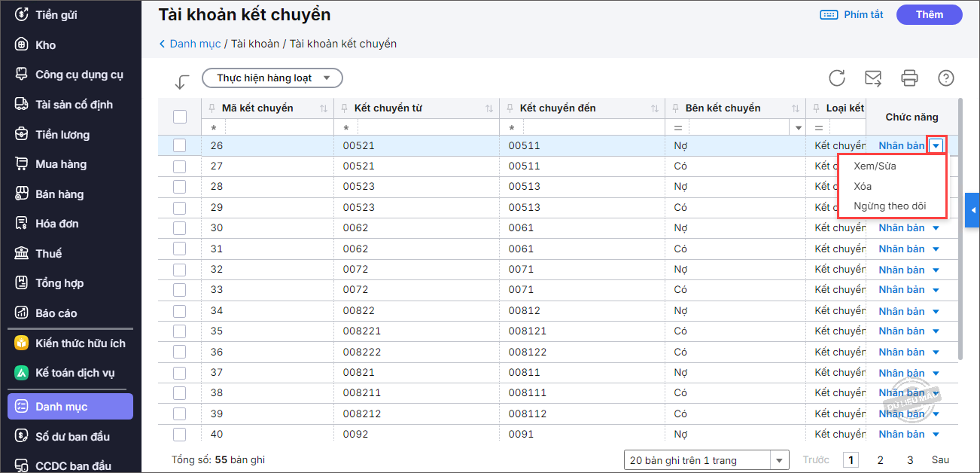
Task: Click the envelope feedback icon
Action: click(x=873, y=78)
